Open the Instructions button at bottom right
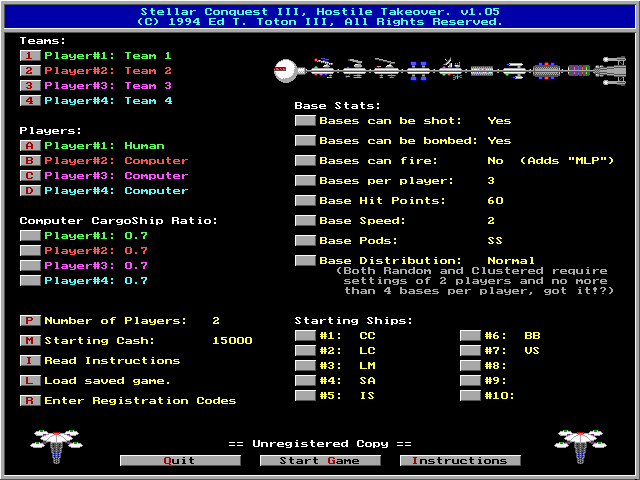 click(459, 461)
